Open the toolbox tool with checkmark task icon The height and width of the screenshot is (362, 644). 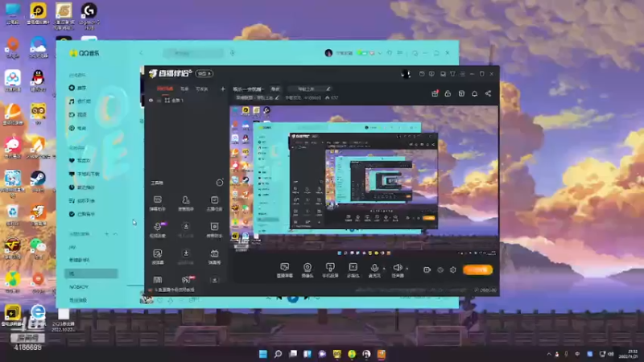[x=214, y=203]
